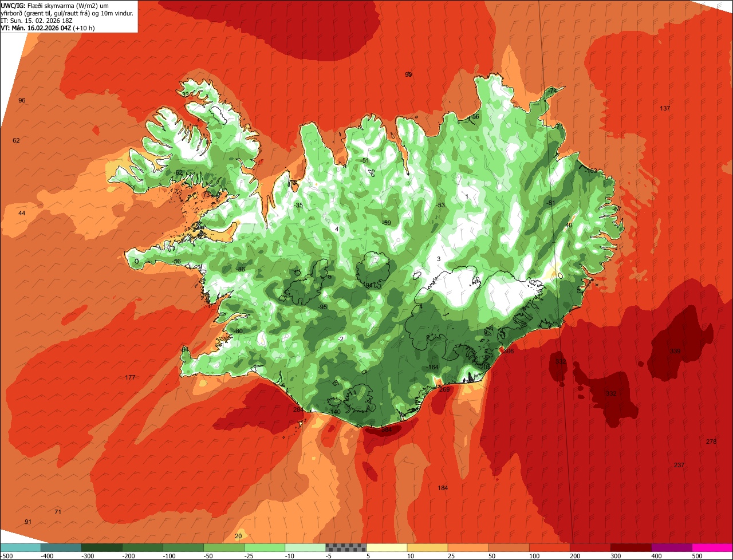
Task: Click the ocean value 71
Action: coord(58,512)
